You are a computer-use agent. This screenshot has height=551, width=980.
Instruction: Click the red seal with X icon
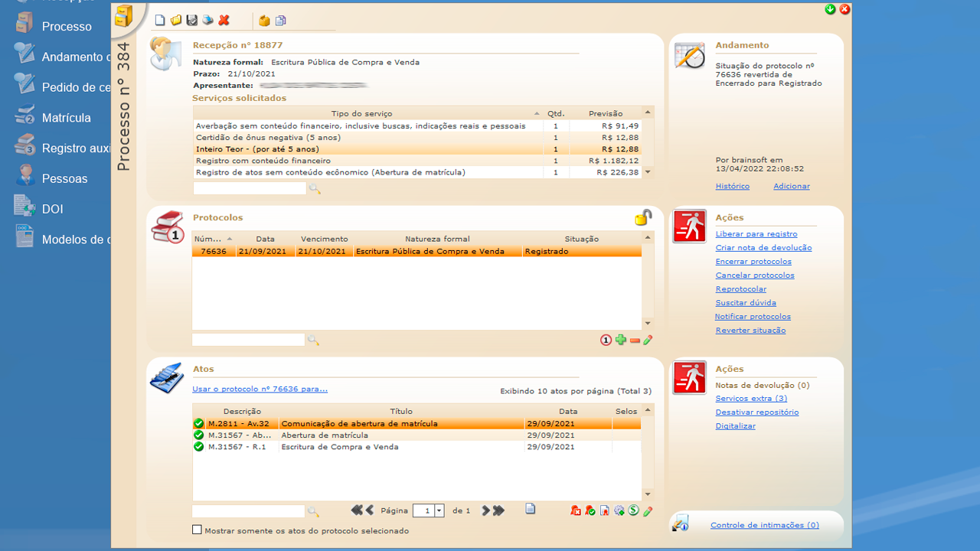576,510
